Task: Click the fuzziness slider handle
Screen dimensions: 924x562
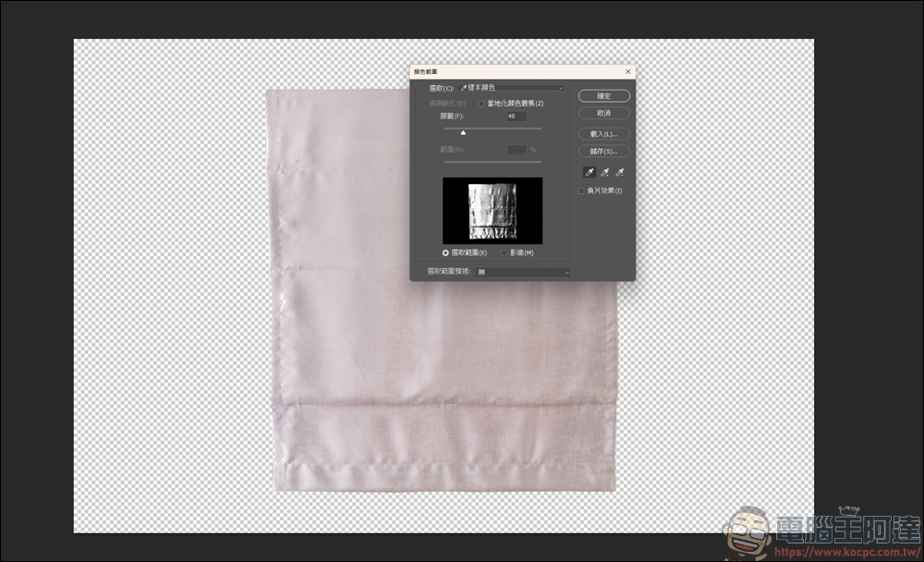Action: pyautogui.click(x=463, y=131)
